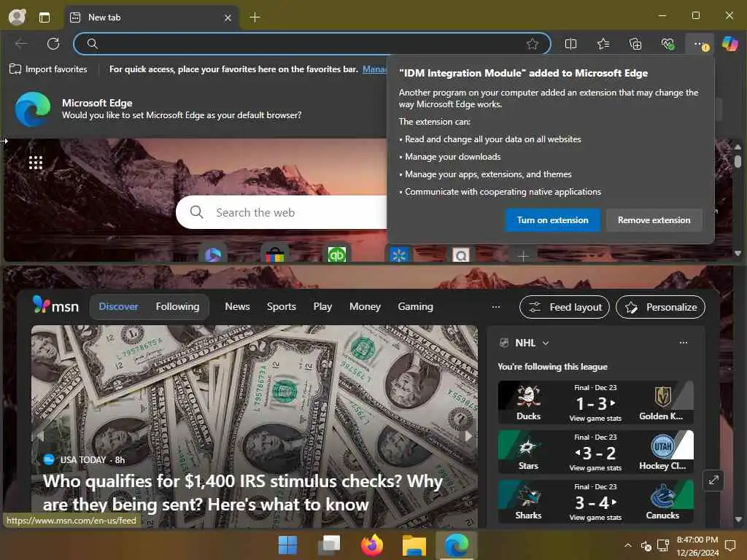Image resolution: width=747 pixels, height=560 pixels.
Task: Open File Explorer from taskbar
Action: tap(414, 545)
